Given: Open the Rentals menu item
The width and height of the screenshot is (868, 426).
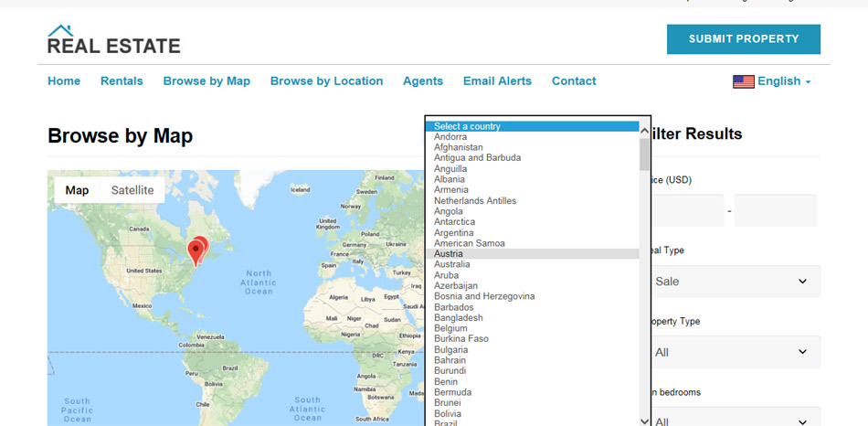Looking at the screenshot, I should click(122, 81).
